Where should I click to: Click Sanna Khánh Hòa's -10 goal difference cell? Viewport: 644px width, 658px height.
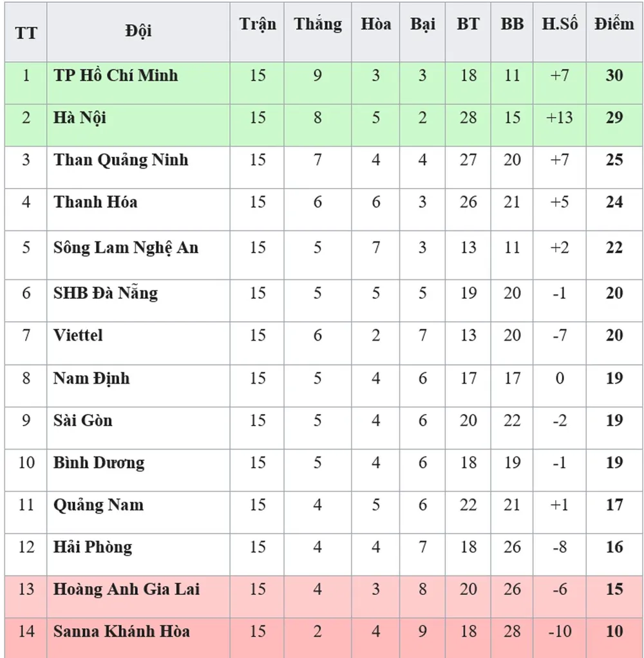559,632
